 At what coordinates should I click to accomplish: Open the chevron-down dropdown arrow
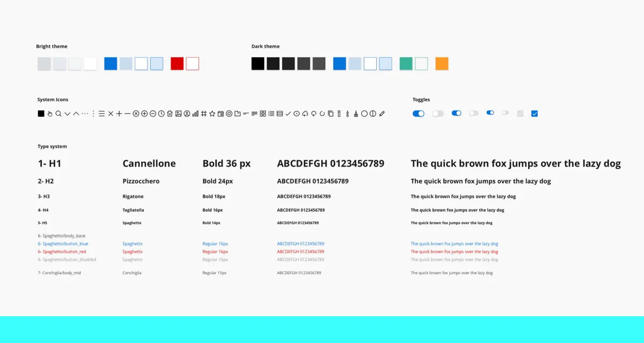pos(68,113)
